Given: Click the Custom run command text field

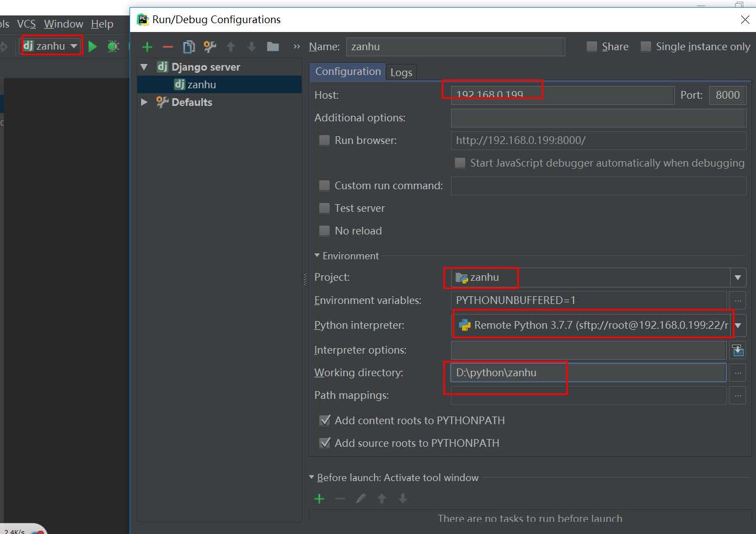Looking at the screenshot, I should [598, 186].
